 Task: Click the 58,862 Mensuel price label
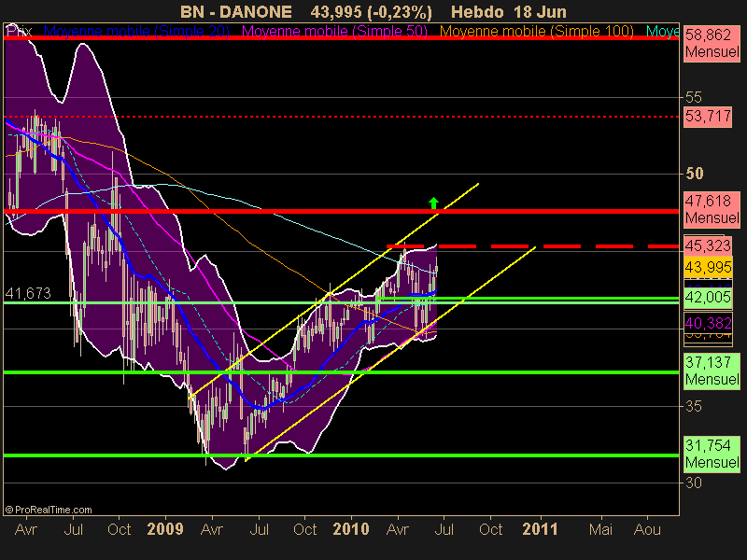712,43
